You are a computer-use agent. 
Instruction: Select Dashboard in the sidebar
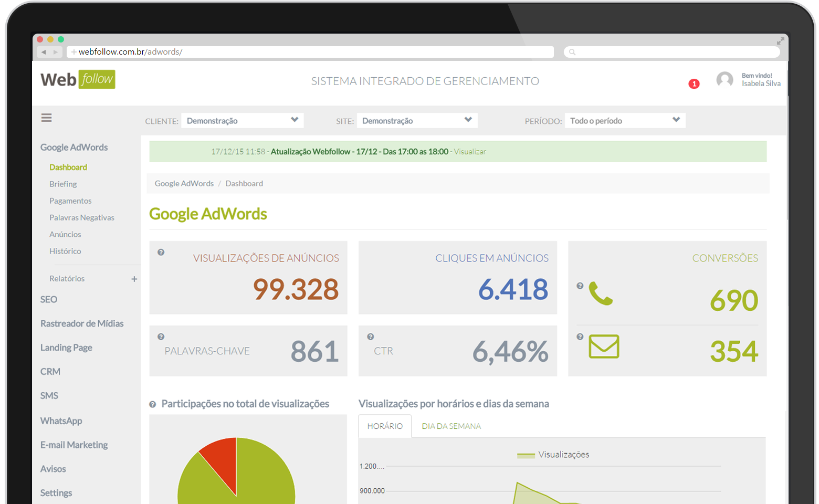pyautogui.click(x=68, y=167)
